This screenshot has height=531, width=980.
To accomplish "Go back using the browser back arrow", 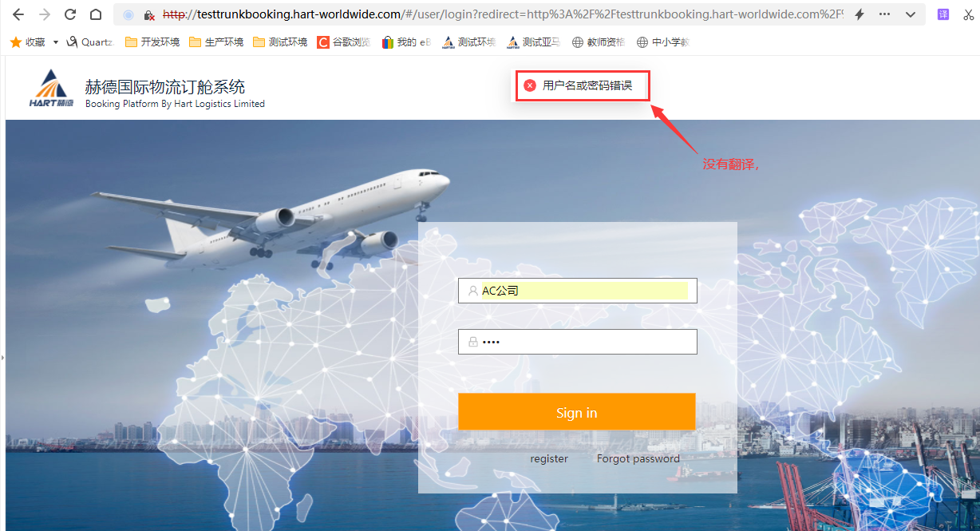I will (18, 14).
